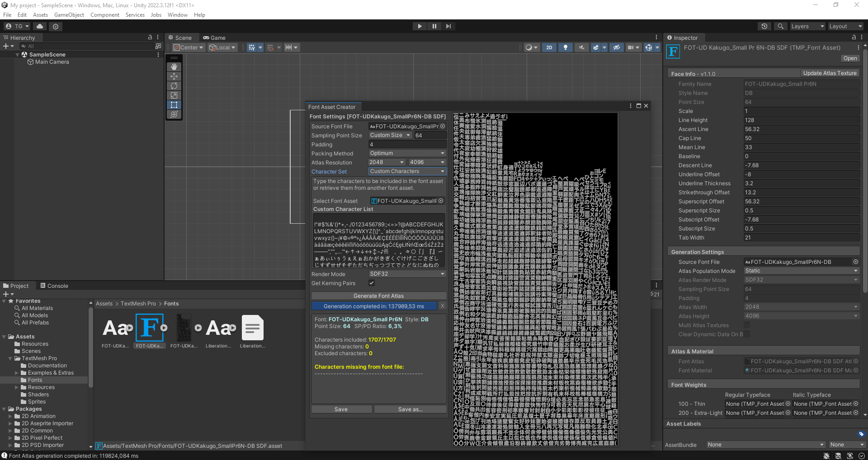Switch to the Console tab
Screen dimensions: 868x460
tap(54, 286)
